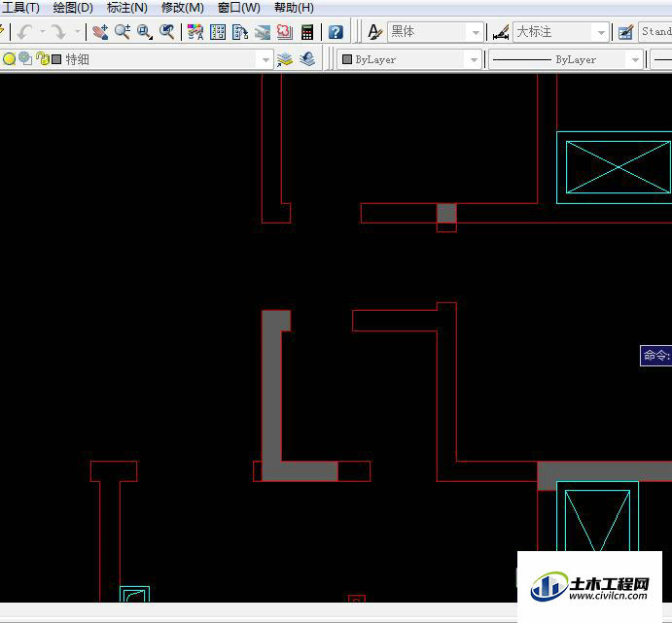Open the QuickCalc calculator icon
Image resolution: width=672 pixels, height=623 pixels.
(x=307, y=32)
